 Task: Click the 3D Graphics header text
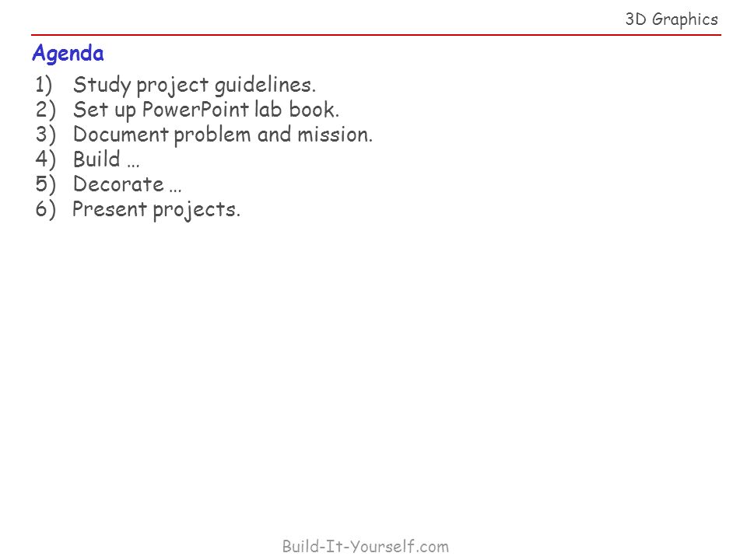(672, 19)
